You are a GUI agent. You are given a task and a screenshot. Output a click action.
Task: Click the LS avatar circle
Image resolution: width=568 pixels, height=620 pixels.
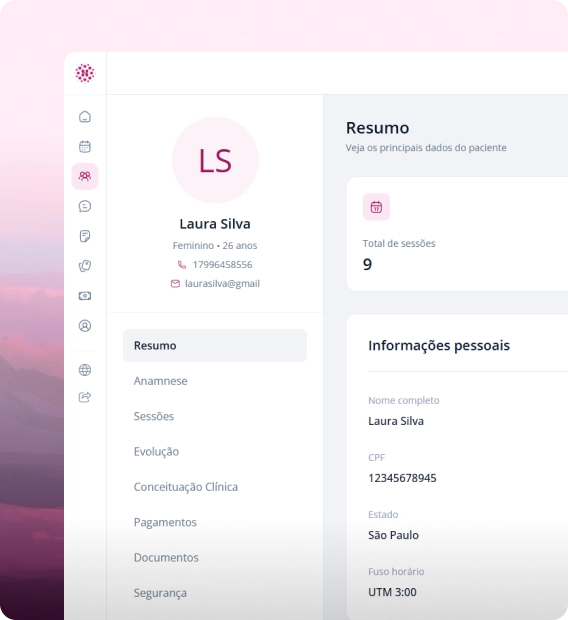click(215, 160)
